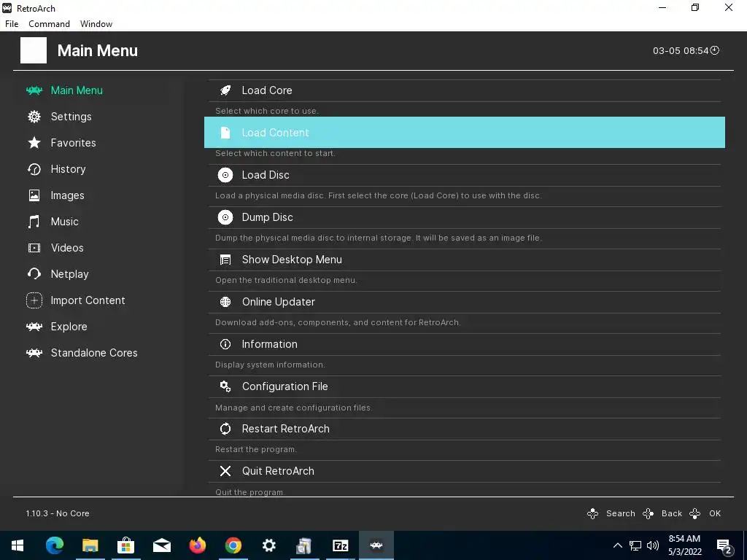Click the Information circle-i icon
Image resolution: width=747 pixels, height=560 pixels.
coord(225,344)
